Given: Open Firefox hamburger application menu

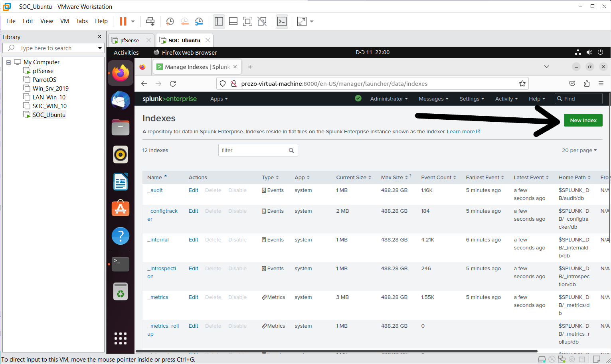Looking at the screenshot, I should (601, 84).
